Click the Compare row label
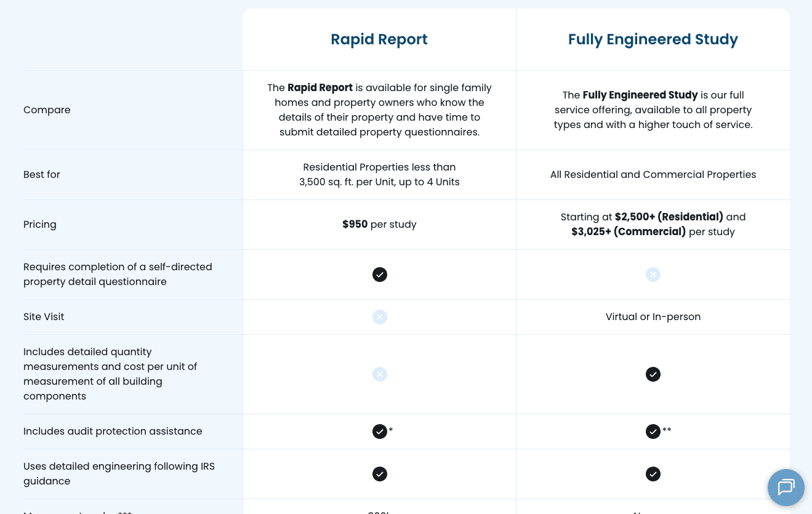This screenshot has height=514, width=812. [47, 110]
